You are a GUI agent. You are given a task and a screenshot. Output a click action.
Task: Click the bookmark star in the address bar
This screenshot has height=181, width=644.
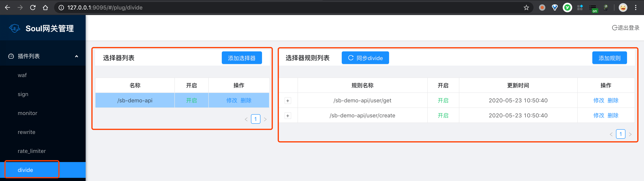point(526,8)
